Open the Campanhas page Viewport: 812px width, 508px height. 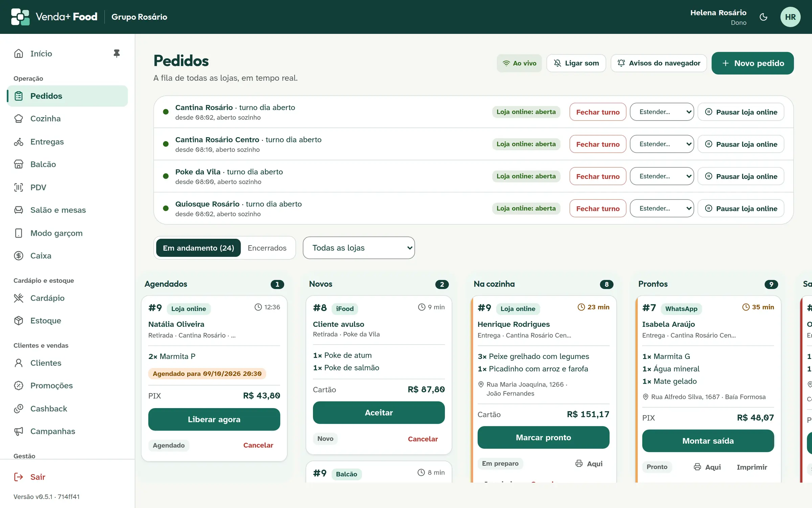click(67, 431)
